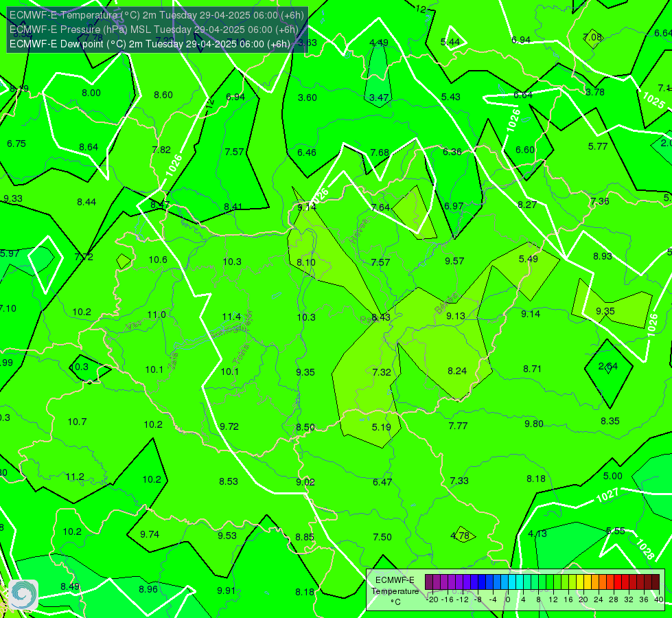Viewport: 672px width, 618px height.
Task: Click the 8.60 temperature value
Action: 163,95
